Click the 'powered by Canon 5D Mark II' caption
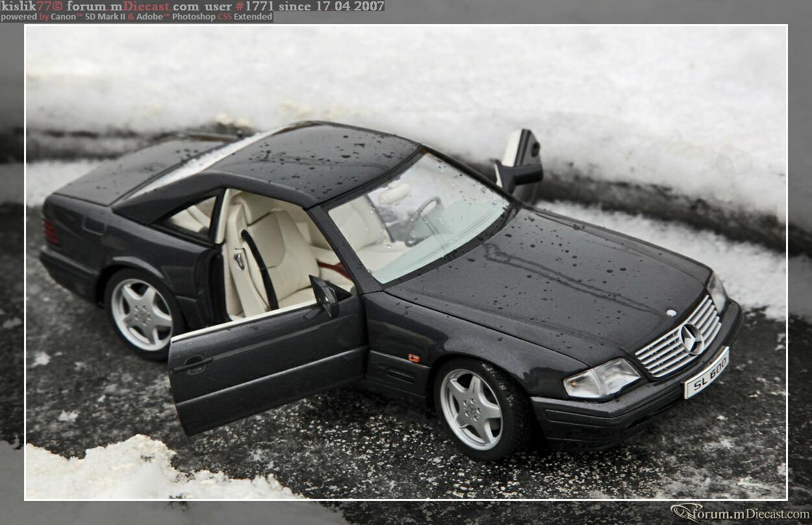The width and height of the screenshot is (812, 525). tap(136, 17)
